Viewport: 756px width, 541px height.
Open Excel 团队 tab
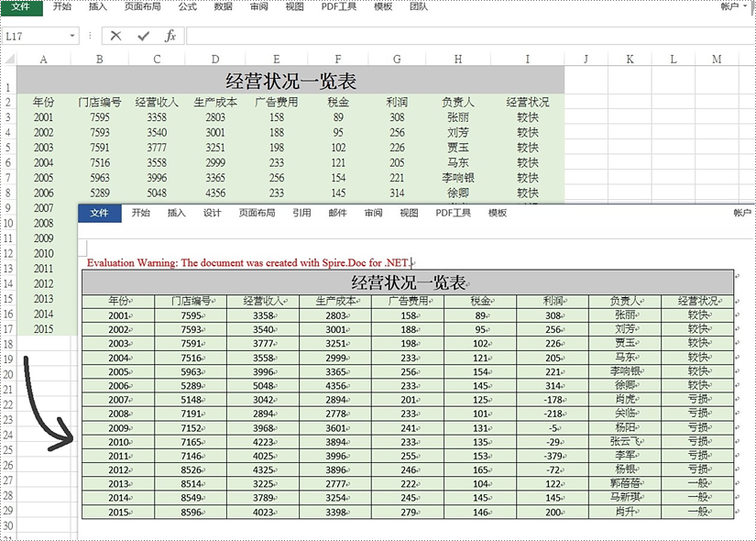[x=419, y=6]
